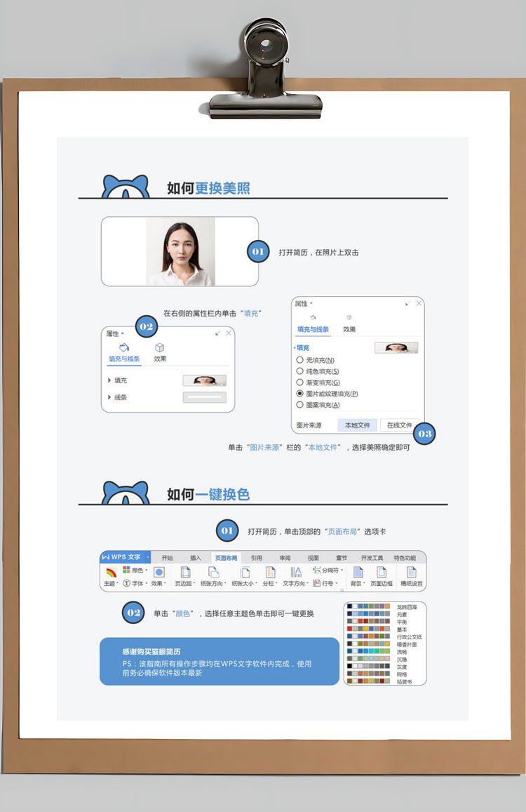Open the 章节 ribbon tab
The width and height of the screenshot is (526, 812).
342,558
